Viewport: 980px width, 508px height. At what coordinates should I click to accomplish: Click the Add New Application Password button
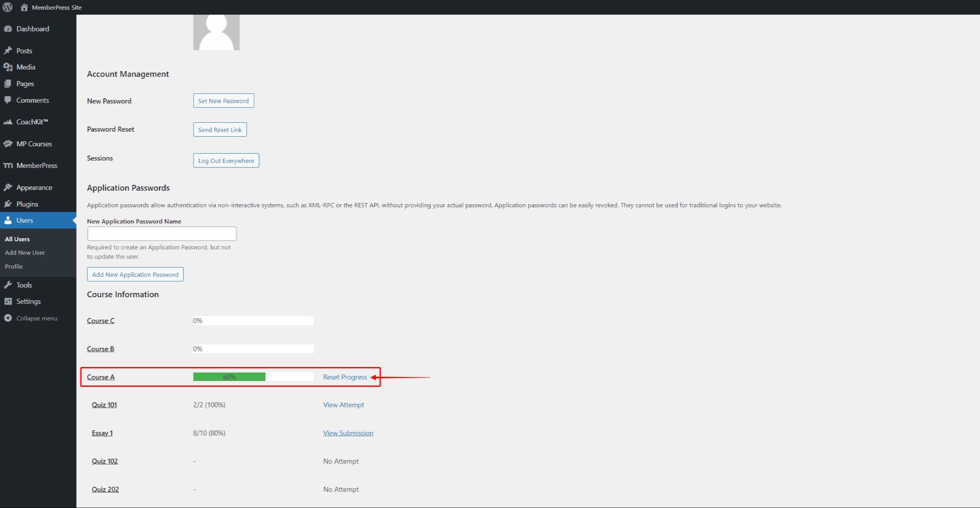coord(135,274)
